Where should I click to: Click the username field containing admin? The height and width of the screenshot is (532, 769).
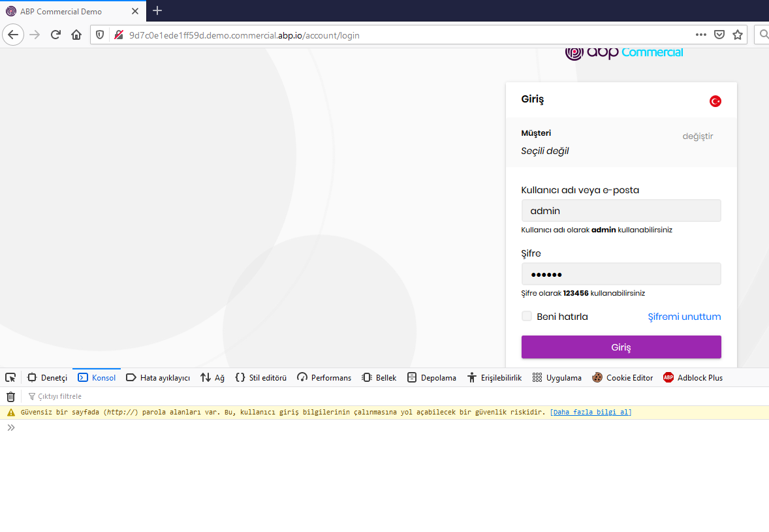(x=621, y=211)
